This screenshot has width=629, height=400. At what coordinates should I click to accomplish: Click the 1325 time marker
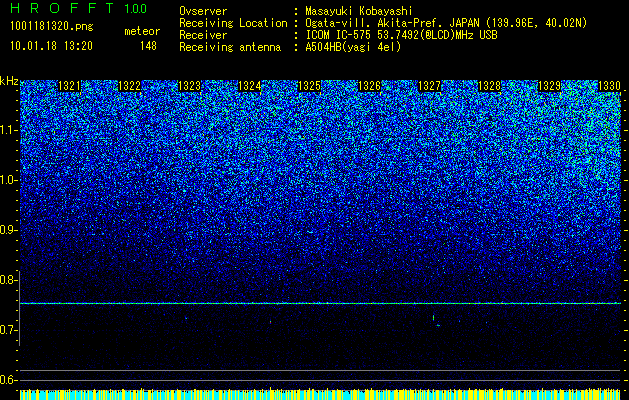tap(309, 86)
